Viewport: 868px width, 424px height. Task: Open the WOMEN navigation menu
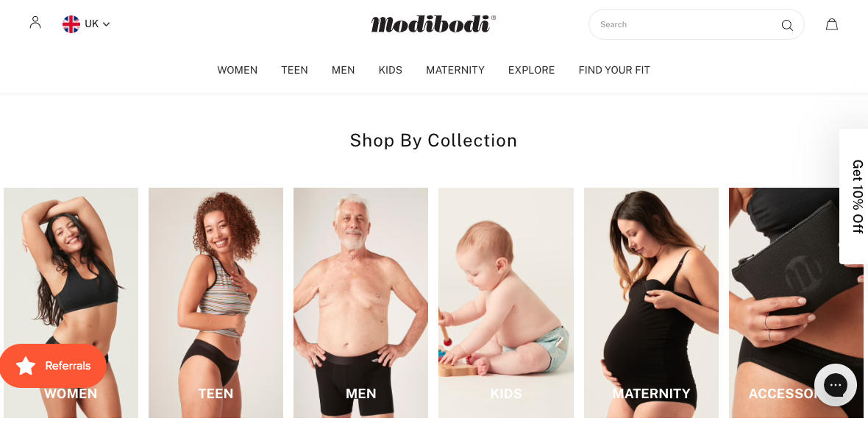pos(237,71)
